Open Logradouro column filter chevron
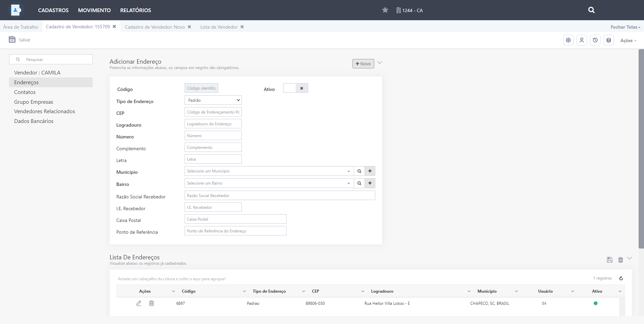644x324 pixels. point(469,291)
